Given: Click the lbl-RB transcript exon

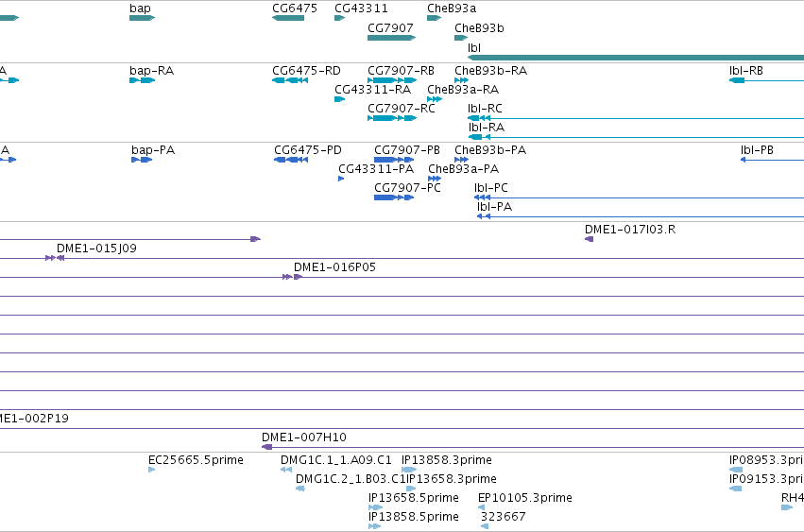Looking at the screenshot, I should (737, 80).
